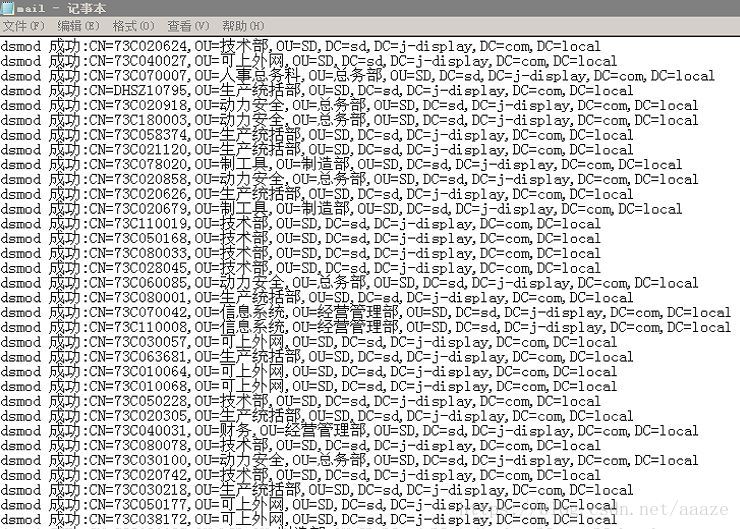The height and width of the screenshot is (529, 740).
Task: Click the line with CN=DHSZ10795
Action: tap(317, 91)
